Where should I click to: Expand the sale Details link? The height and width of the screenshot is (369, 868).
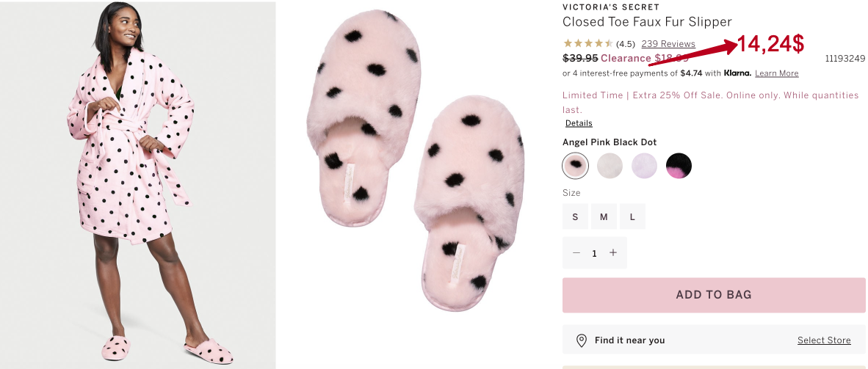pos(579,123)
